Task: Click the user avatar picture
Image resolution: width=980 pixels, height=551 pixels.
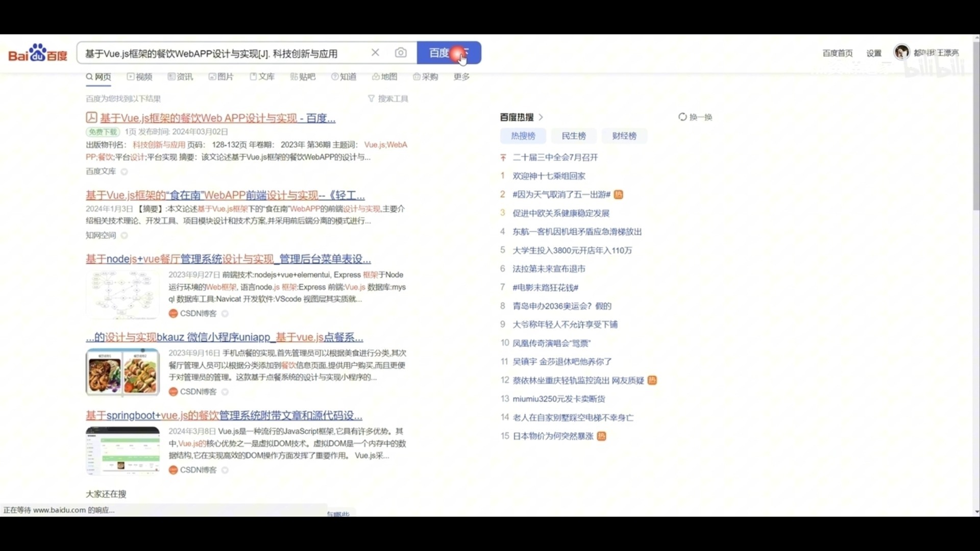Action: 902,52
